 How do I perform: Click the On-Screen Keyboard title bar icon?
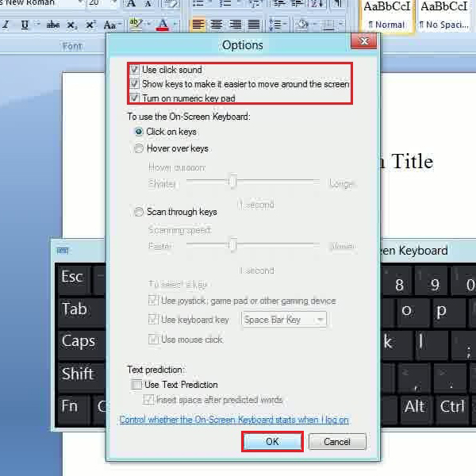tap(63, 251)
